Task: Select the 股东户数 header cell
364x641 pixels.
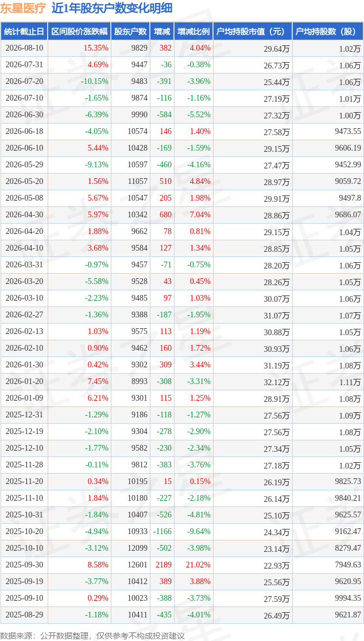Action: point(130,32)
